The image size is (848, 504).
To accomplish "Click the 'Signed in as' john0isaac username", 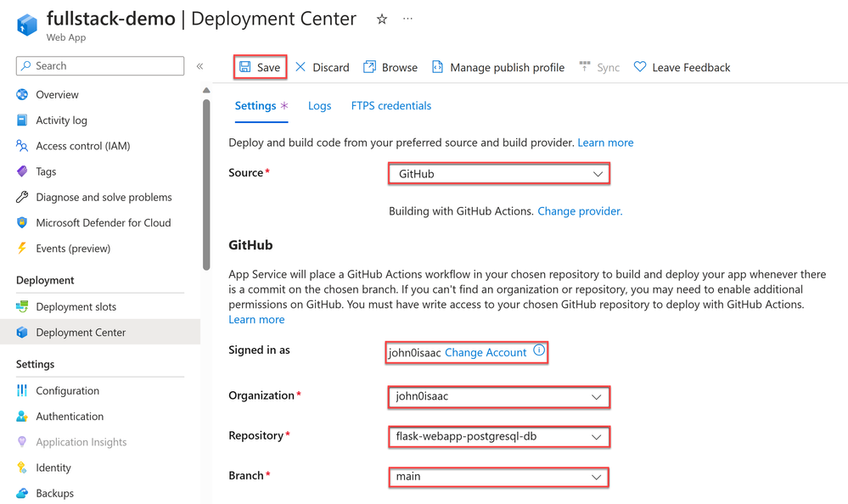I will pos(415,353).
